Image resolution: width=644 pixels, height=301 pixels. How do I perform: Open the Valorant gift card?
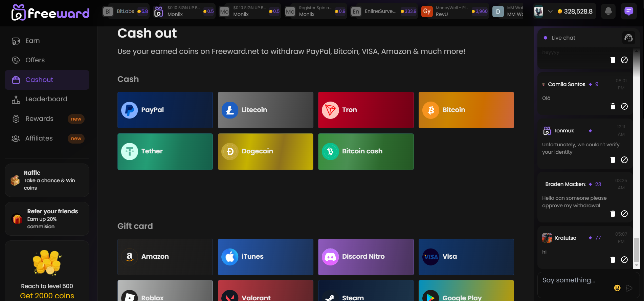[266, 291]
